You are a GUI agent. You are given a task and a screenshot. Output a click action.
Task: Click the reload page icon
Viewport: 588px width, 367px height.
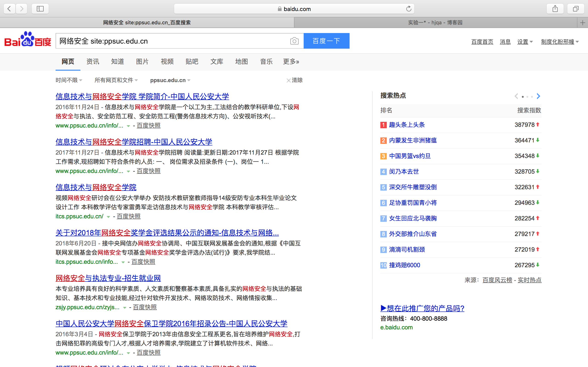(x=409, y=9)
